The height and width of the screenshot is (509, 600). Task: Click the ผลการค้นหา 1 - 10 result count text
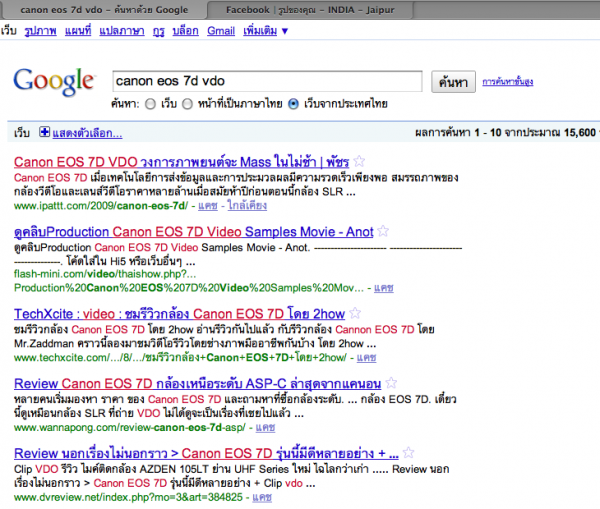505,133
